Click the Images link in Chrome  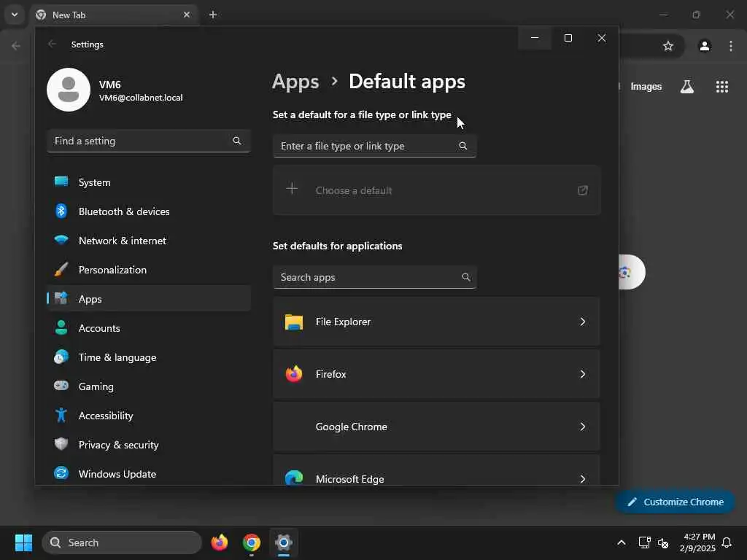(646, 87)
